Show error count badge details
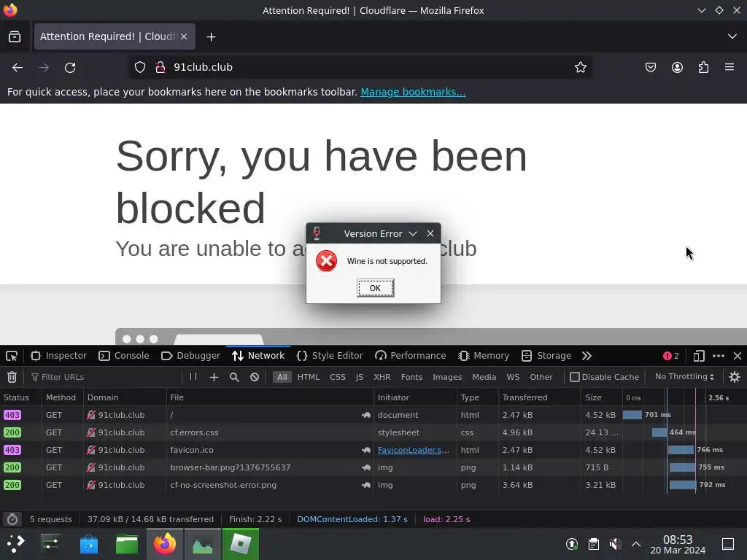This screenshot has height=560, width=747. point(671,356)
